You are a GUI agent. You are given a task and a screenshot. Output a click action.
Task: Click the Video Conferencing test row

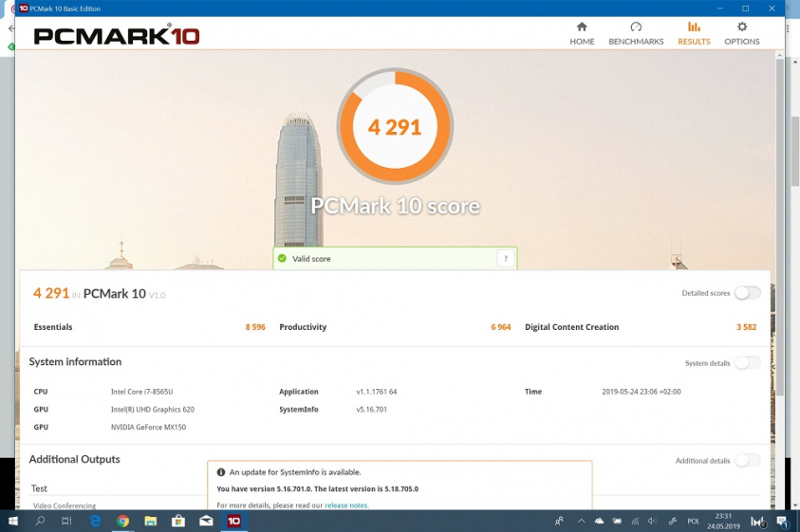pos(65,505)
